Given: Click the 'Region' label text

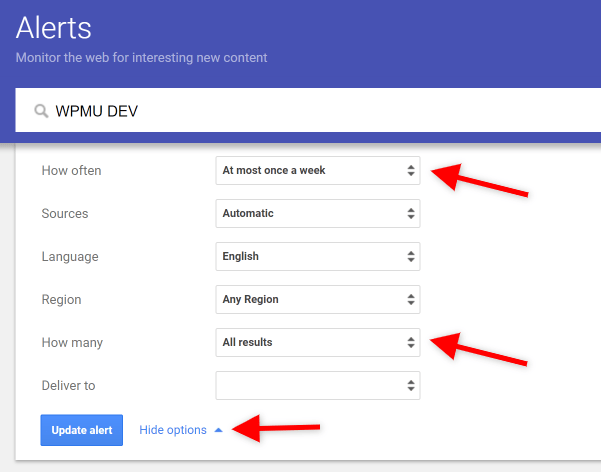Looking at the screenshot, I should point(61,299).
